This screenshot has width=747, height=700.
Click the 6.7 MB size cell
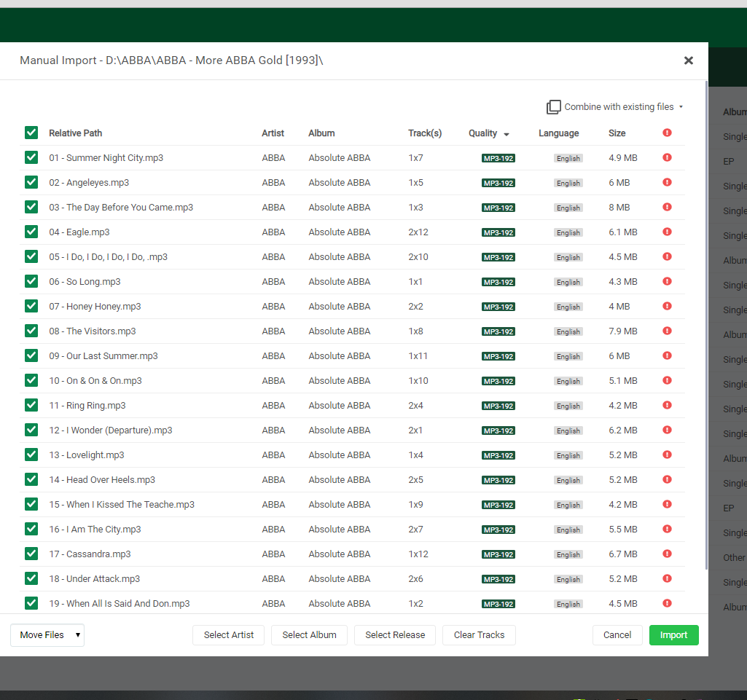pyautogui.click(x=622, y=554)
